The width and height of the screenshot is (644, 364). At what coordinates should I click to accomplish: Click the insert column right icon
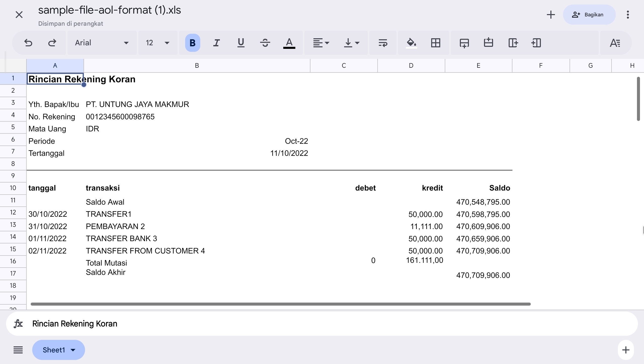[x=513, y=43]
